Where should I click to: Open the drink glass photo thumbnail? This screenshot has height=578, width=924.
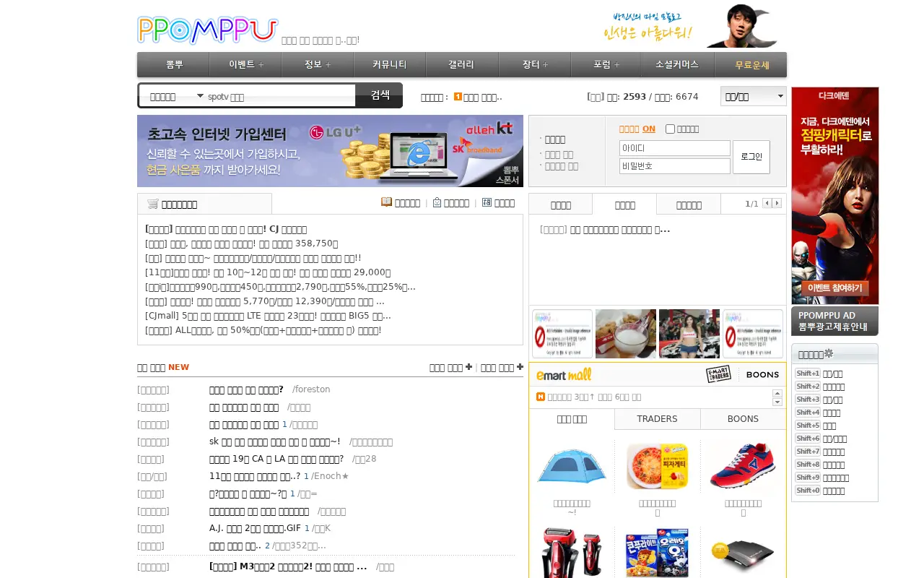626,334
